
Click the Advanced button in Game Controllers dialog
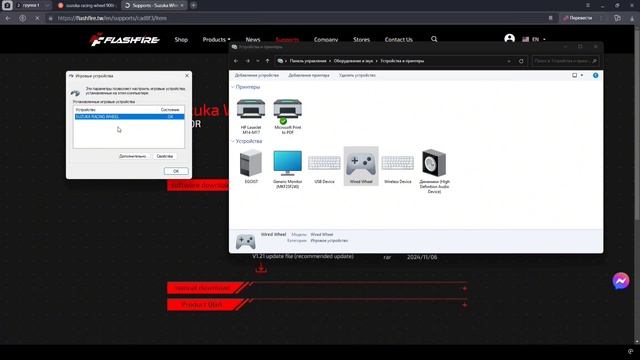pyautogui.click(x=132, y=156)
